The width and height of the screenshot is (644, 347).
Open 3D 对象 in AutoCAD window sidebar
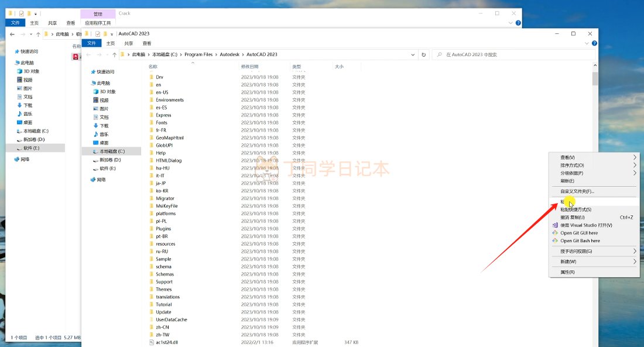(x=107, y=92)
